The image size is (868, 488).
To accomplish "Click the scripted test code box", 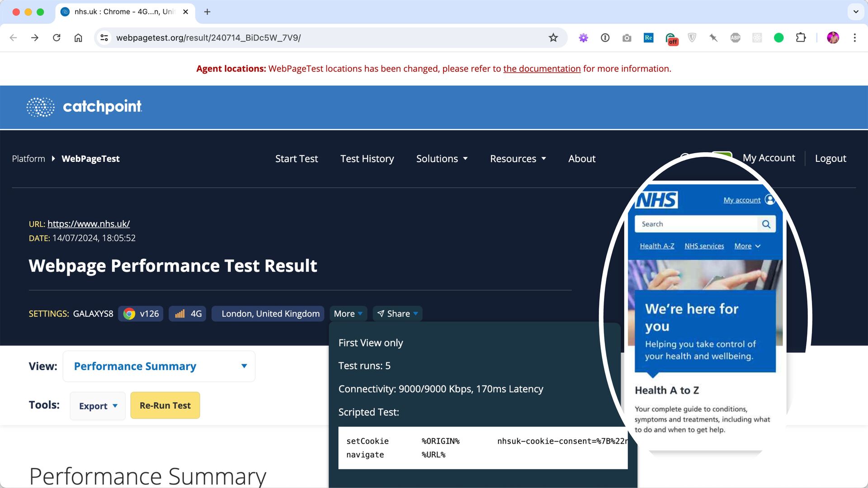I will (483, 448).
